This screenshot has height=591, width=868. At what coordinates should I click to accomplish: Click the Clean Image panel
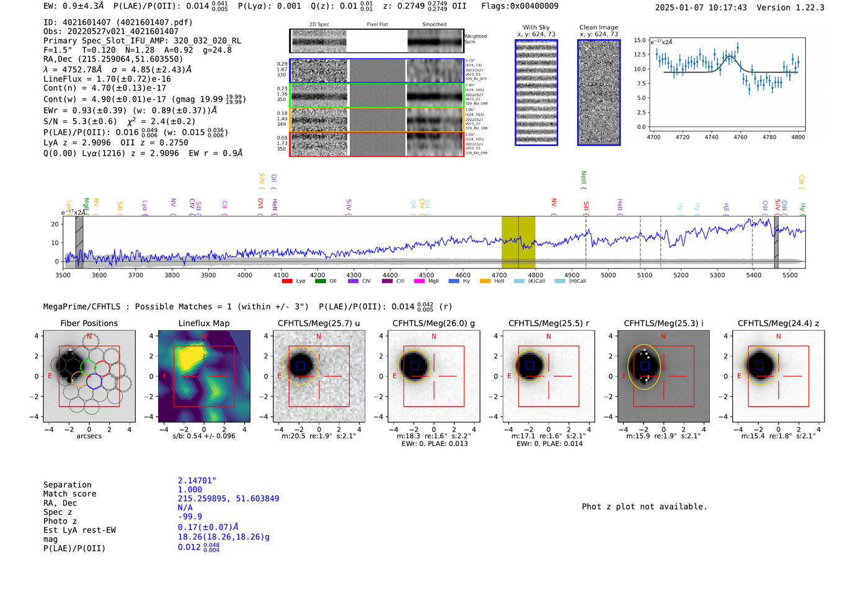click(599, 92)
